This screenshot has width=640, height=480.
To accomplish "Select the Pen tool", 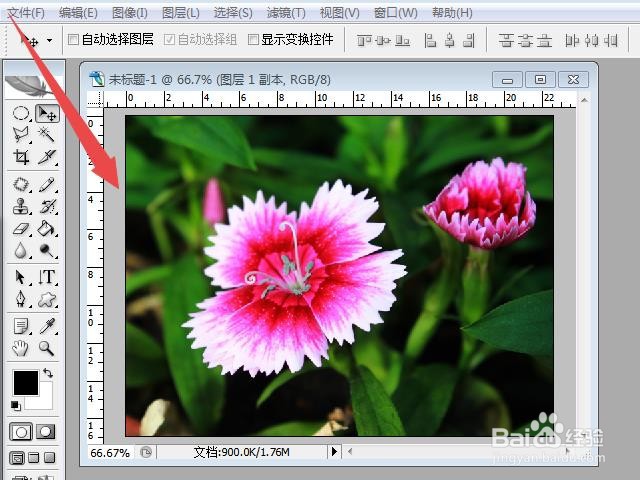I will [21, 299].
